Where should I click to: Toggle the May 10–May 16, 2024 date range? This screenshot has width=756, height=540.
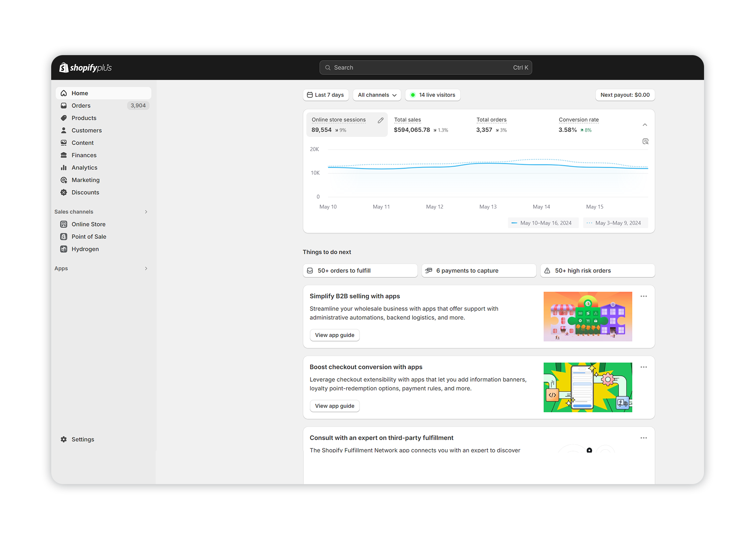pyautogui.click(x=543, y=223)
